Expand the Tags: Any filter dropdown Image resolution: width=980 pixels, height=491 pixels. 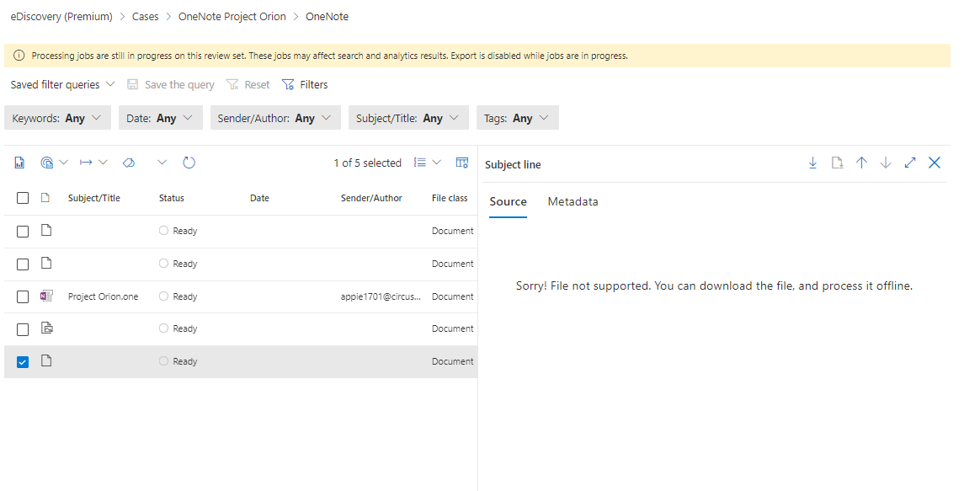click(x=517, y=118)
